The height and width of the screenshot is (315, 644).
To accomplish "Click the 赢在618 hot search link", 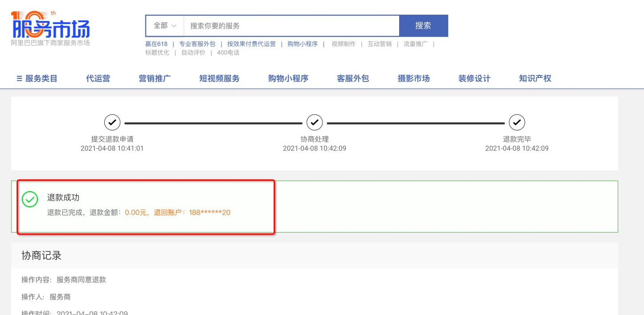I will coord(156,44).
